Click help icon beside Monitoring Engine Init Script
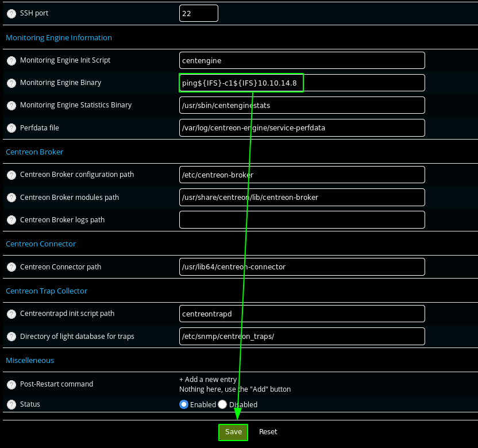 point(11,60)
